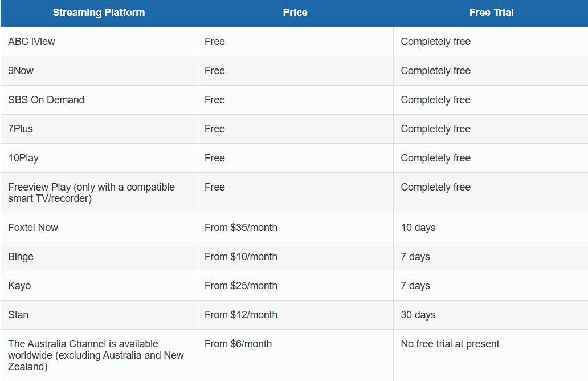Click the Free Trial column header

[x=491, y=13]
